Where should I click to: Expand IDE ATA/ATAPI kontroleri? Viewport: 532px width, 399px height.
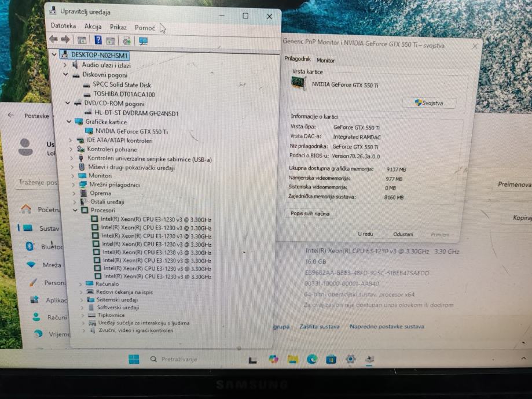70,140
